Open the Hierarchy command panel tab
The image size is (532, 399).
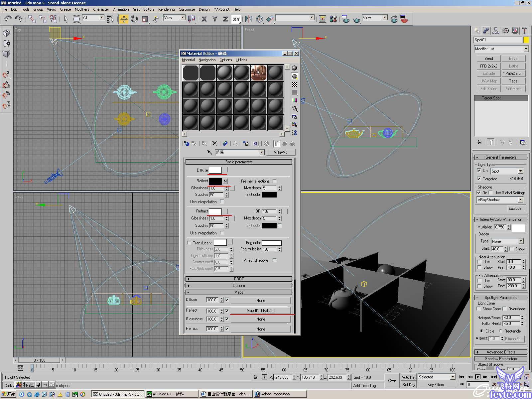coord(496,31)
